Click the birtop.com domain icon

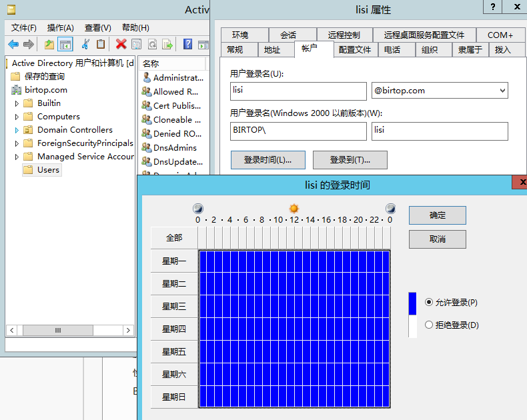click(16, 90)
